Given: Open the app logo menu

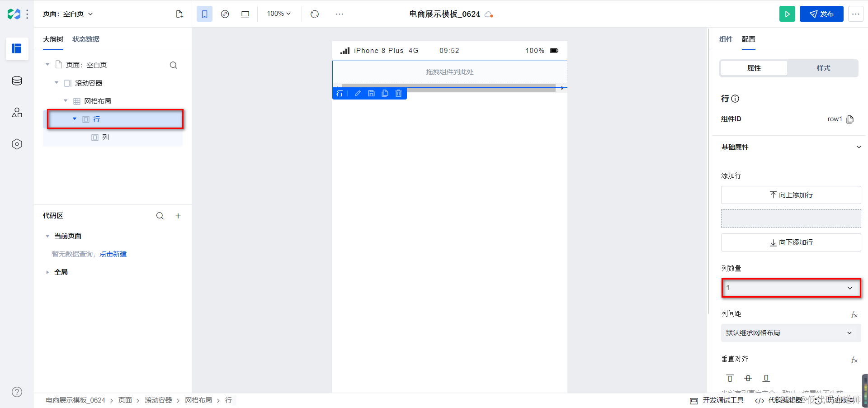Looking at the screenshot, I should coord(14,14).
